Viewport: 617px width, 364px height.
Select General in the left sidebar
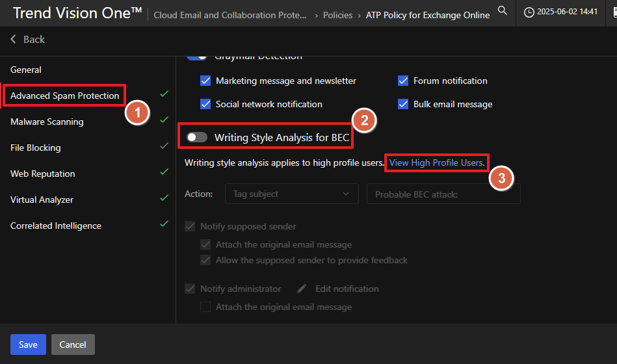pyautogui.click(x=26, y=70)
